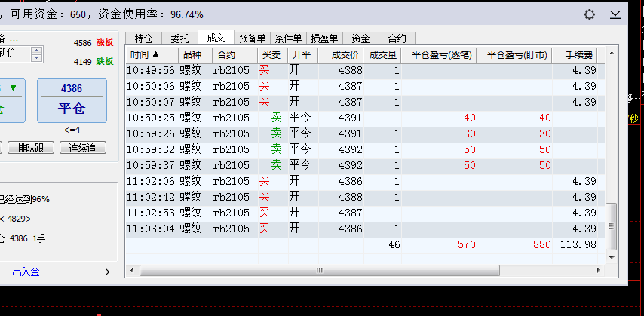Click the 跌板 limit-down price 4149

(82, 62)
